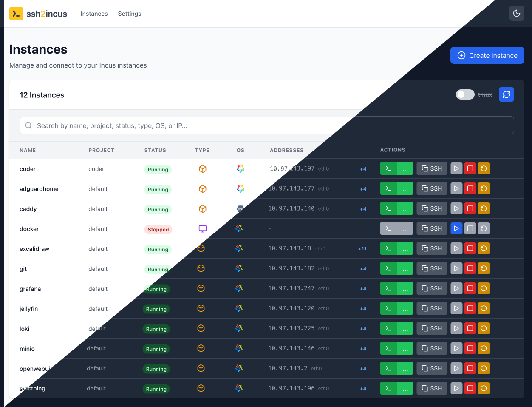This screenshot has height=407, width=532.
Task: Copy the SSH command for loki
Action: 432,328
